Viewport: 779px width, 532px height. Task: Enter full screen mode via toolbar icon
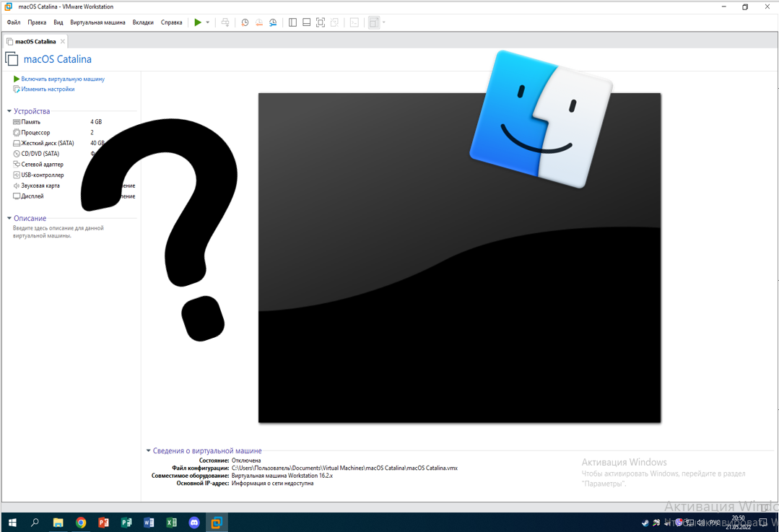pyautogui.click(x=321, y=22)
